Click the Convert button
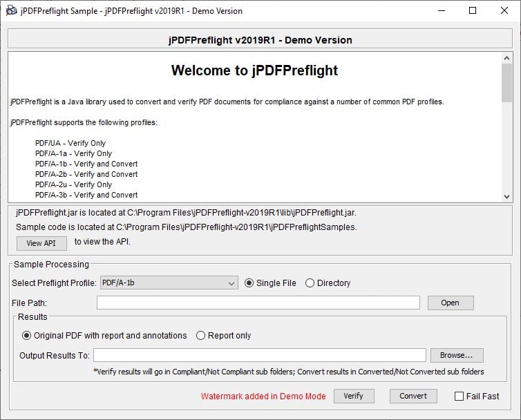Screen dimensions: 521x420 pyautogui.click(x=413, y=396)
